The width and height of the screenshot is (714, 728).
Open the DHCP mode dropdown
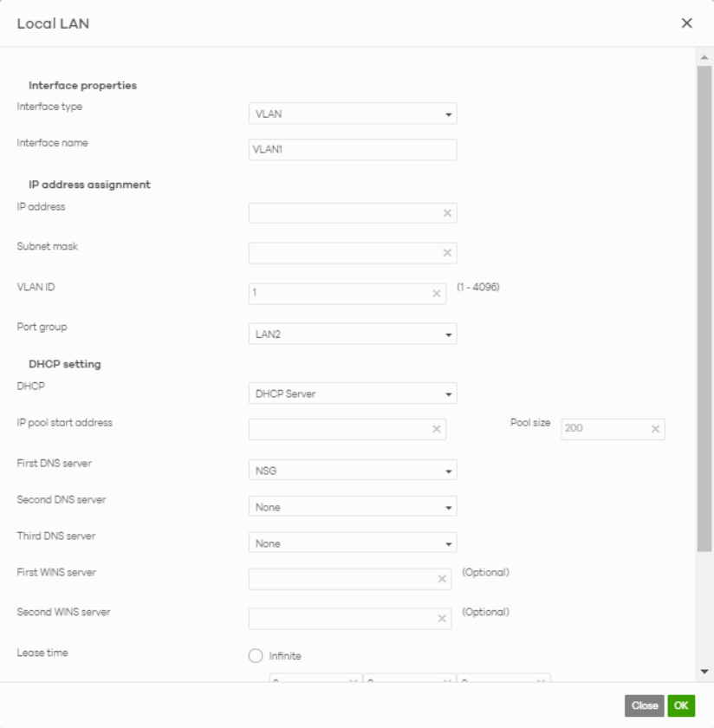point(353,393)
